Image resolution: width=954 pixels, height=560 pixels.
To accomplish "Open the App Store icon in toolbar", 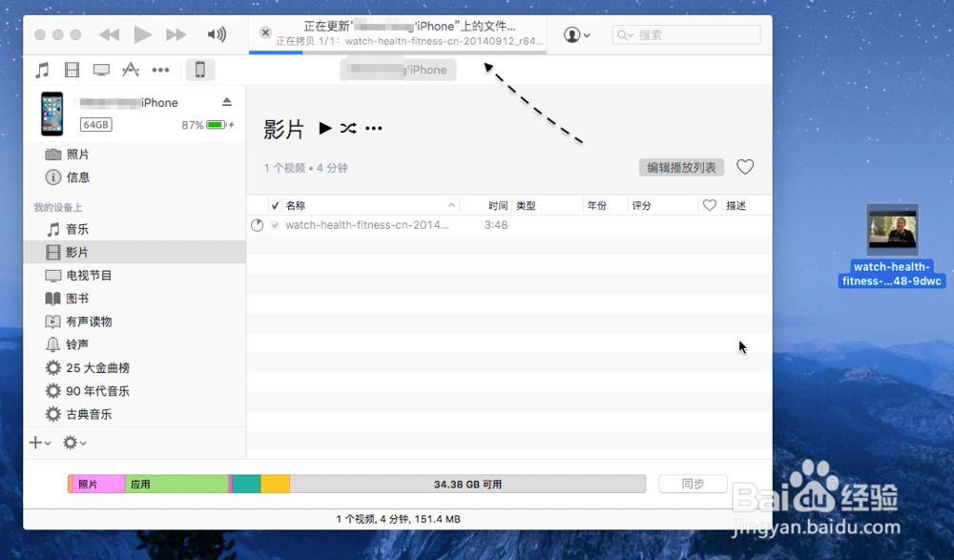I will point(131,70).
